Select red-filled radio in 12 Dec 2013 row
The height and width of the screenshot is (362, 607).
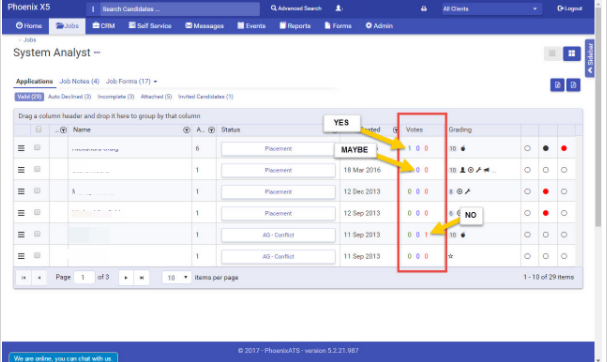546,191
